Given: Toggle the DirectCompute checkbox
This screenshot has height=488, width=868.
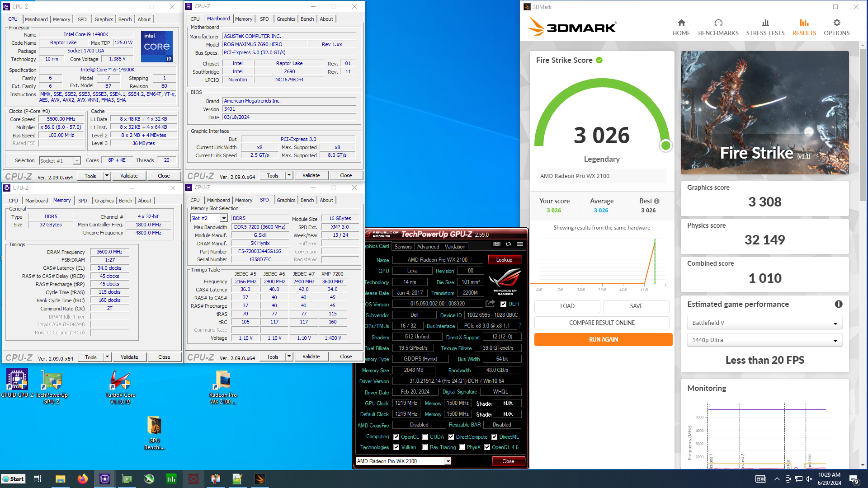Looking at the screenshot, I should 451,437.
